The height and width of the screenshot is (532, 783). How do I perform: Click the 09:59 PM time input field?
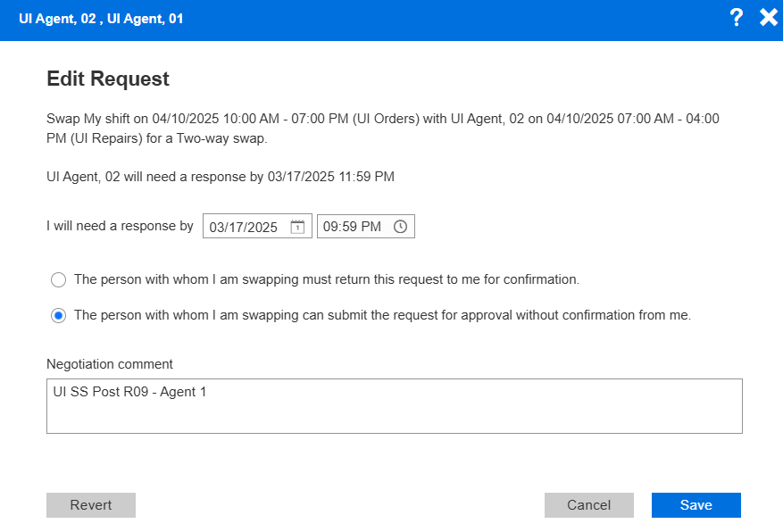[352, 227]
